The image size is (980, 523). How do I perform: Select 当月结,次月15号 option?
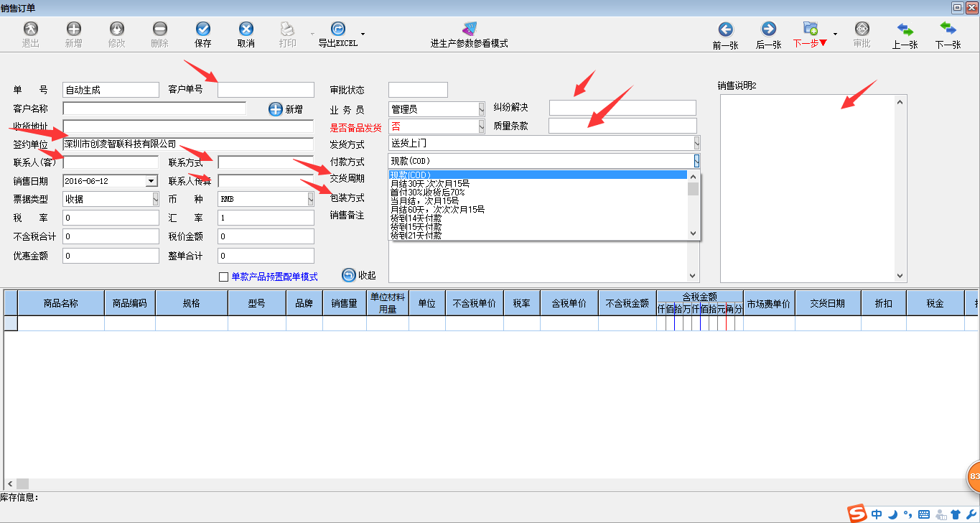(538, 201)
